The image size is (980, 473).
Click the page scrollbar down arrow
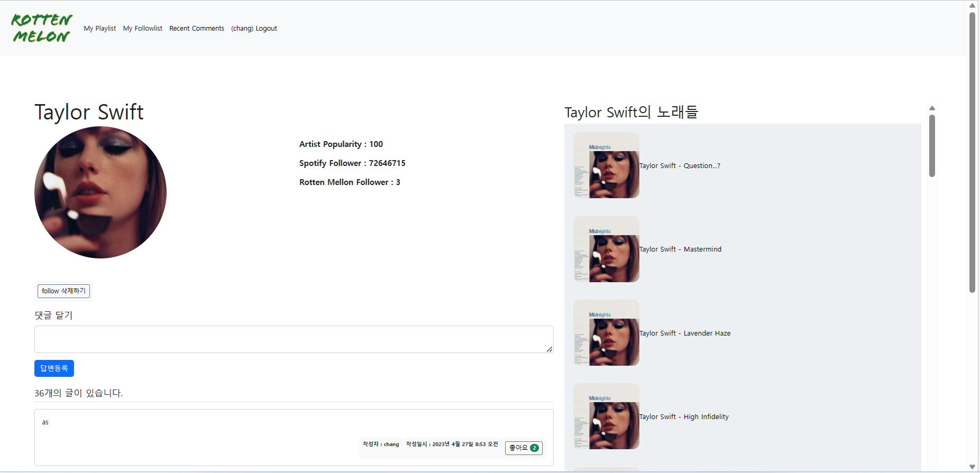(972, 467)
